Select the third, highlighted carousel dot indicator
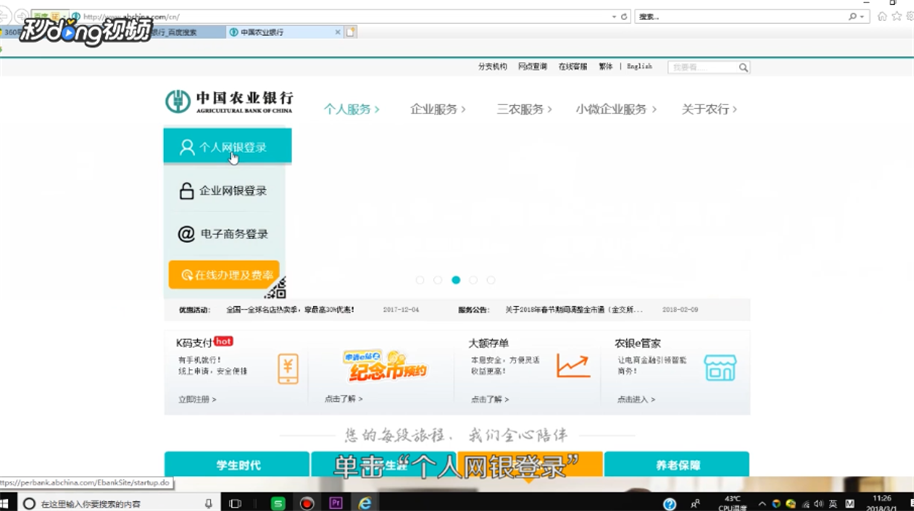Image resolution: width=914 pixels, height=511 pixels. pos(456,280)
